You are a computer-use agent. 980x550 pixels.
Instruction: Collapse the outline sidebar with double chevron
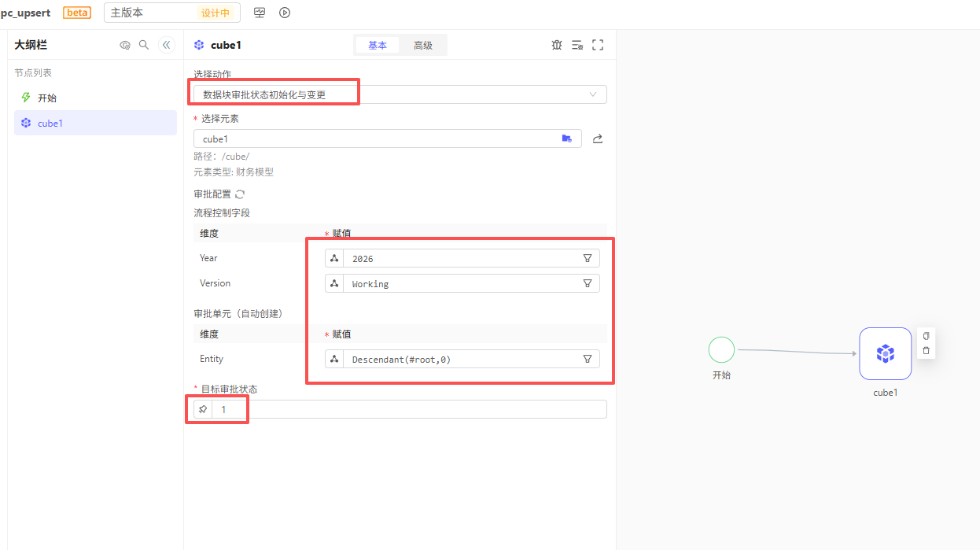(166, 45)
